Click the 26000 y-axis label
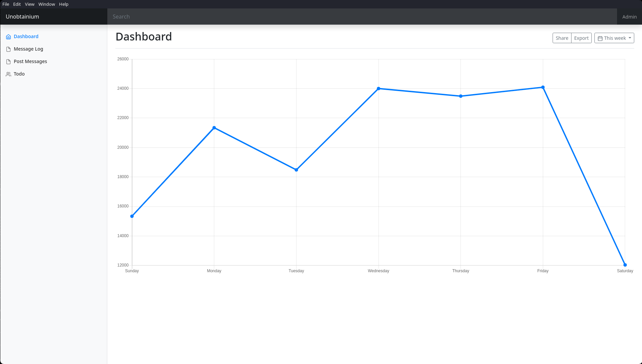642x364 pixels. click(x=123, y=59)
